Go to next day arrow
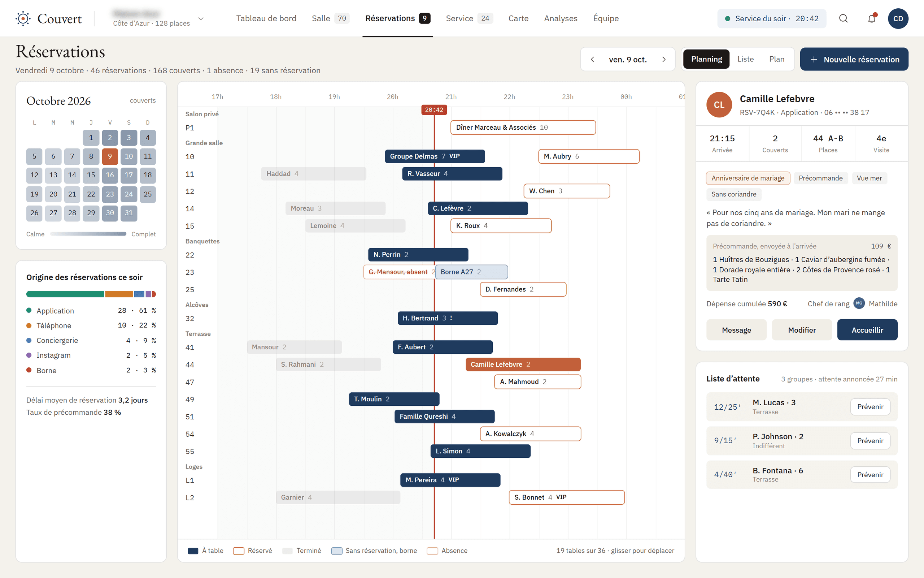This screenshot has width=924, height=578. 664,59
